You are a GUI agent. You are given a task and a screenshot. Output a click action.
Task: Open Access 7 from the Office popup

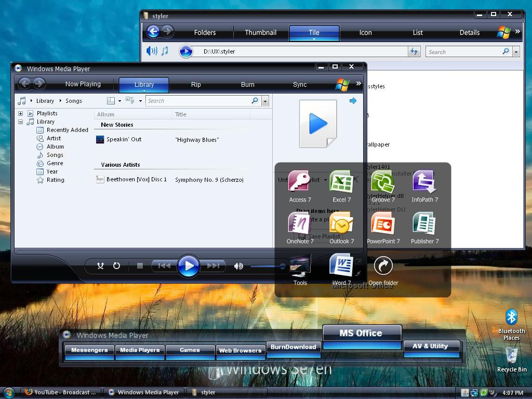pyautogui.click(x=299, y=181)
